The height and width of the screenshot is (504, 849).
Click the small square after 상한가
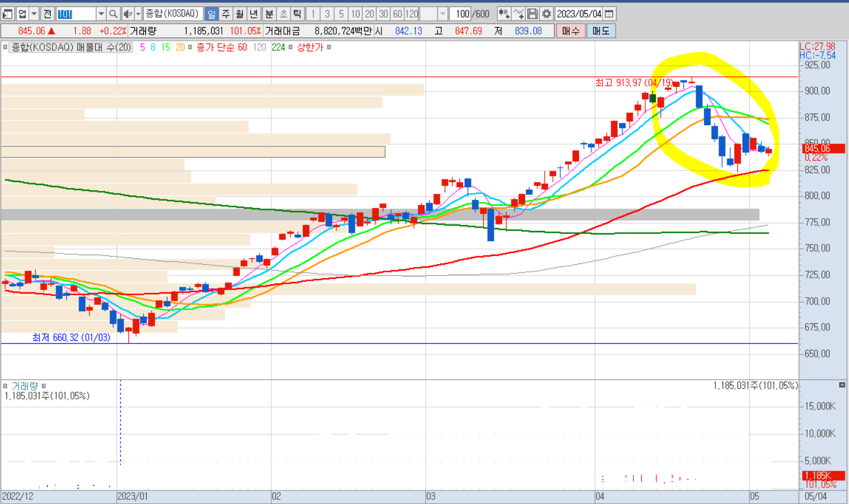329,47
